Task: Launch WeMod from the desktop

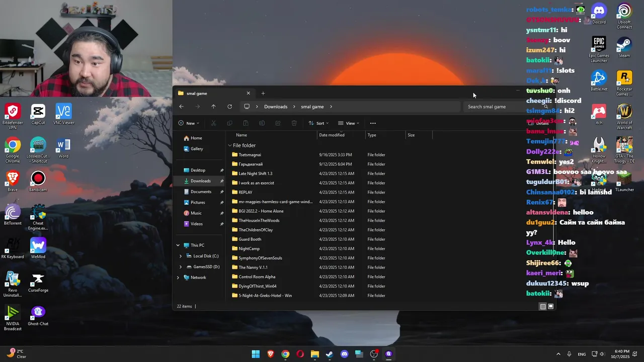Action: point(38,248)
